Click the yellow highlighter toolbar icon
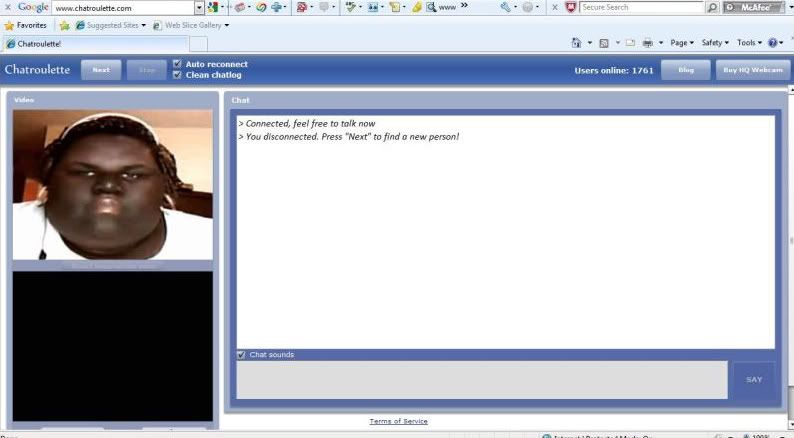Viewport: 794px width, 438px height. coord(417,7)
